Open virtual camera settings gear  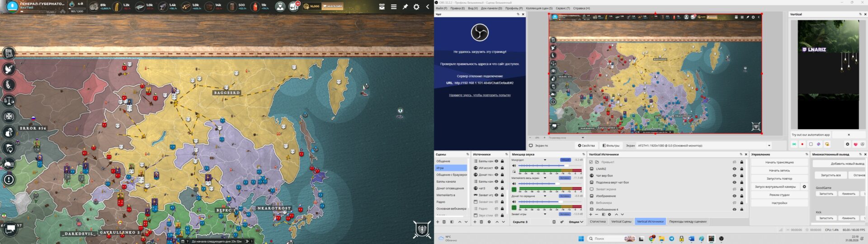coord(804,187)
